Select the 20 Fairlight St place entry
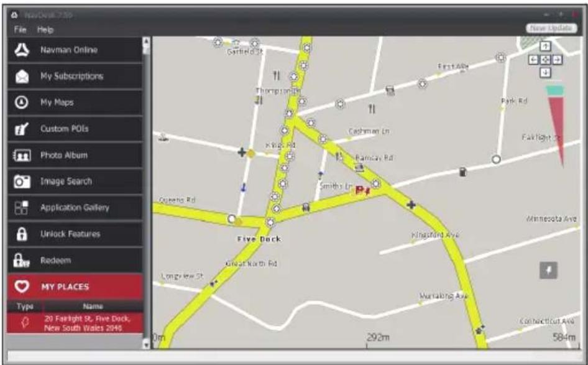 point(75,323)
